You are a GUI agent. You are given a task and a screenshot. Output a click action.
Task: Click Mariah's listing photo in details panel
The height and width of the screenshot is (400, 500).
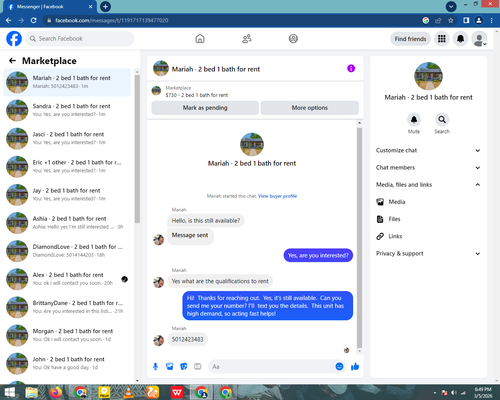tap(428, 76)
